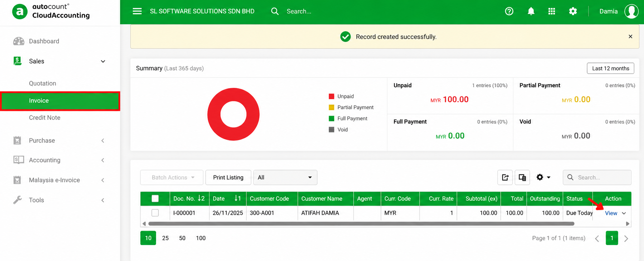Viewport: 644px width, 261px height.
Task: Set page size to 25
Action: (x=165, y=238)
